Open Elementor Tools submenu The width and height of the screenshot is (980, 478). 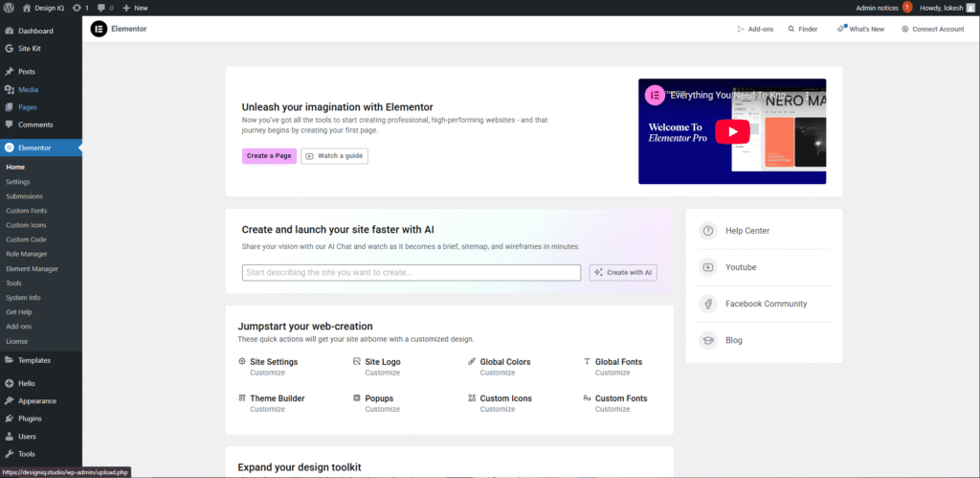pos(13,284)
